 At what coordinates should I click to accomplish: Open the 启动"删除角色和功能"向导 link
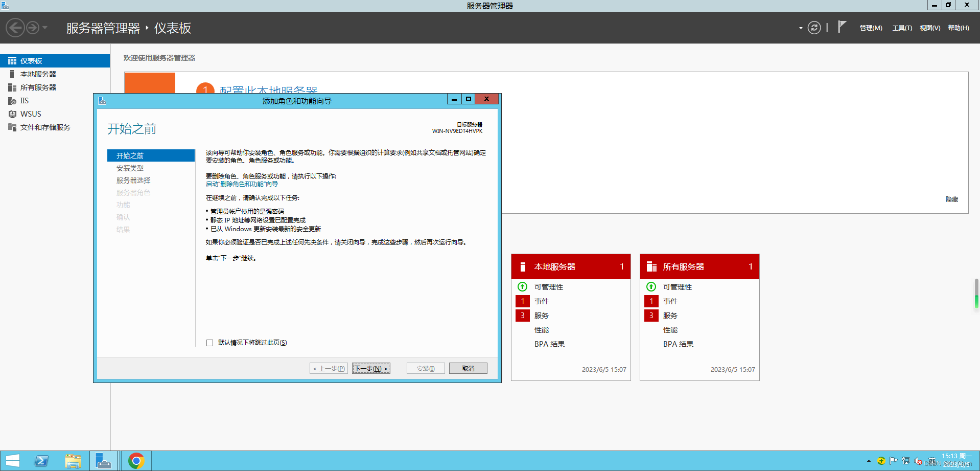[242, 184]
